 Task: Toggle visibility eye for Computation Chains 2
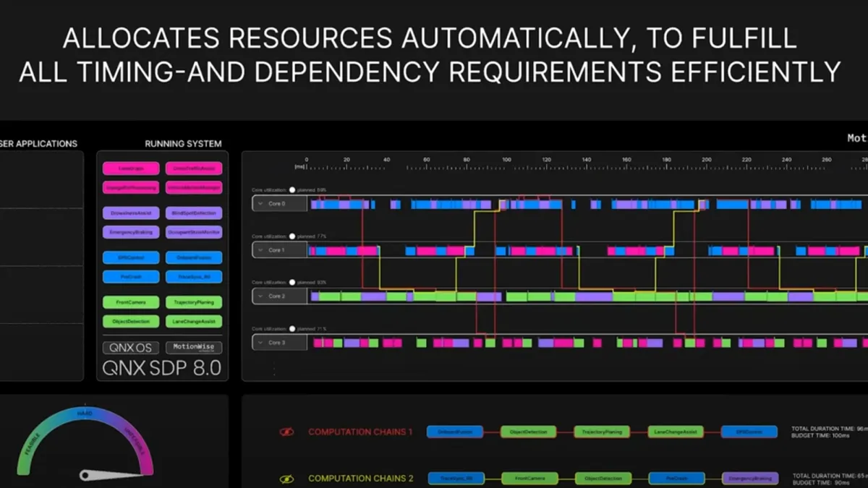286,479
